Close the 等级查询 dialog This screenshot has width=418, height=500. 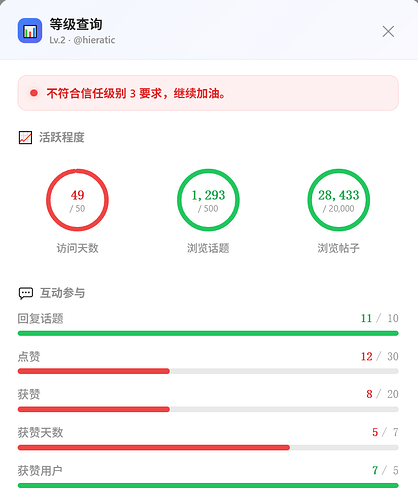click(388, 32)
